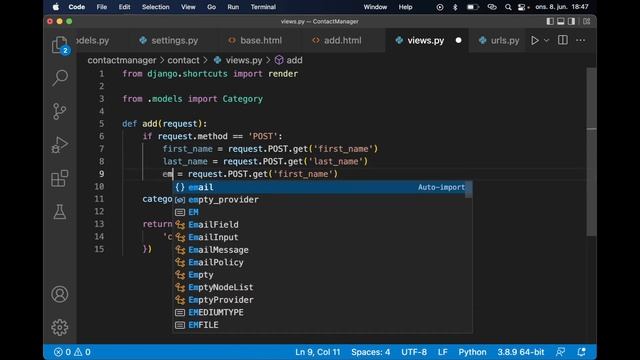Open the editor More Actions menu

pos(581,40)
